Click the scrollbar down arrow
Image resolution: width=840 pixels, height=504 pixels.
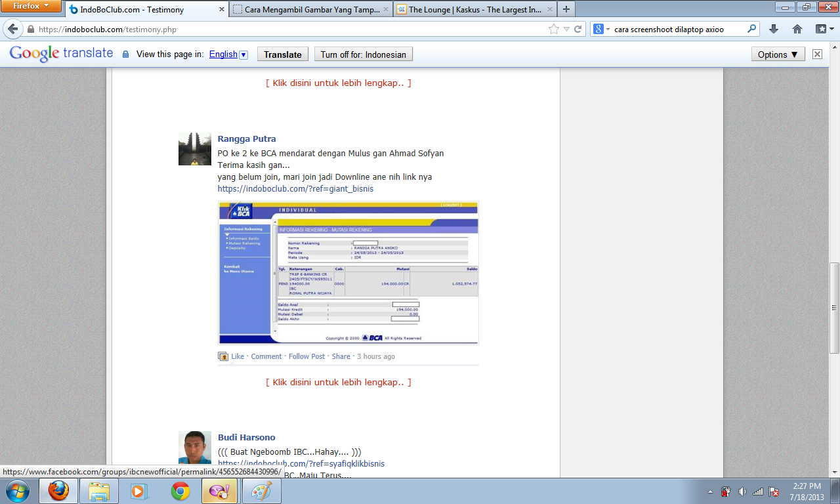834,472
